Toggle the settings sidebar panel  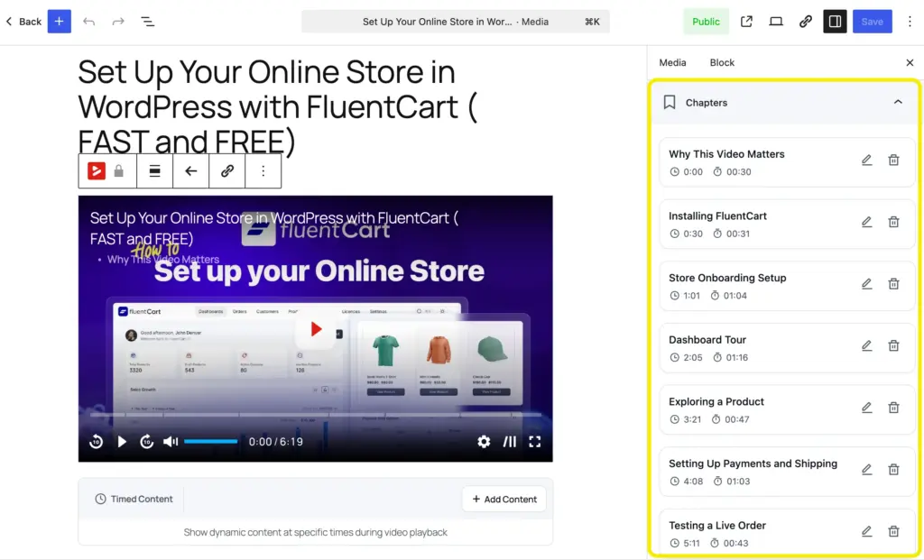pos(835,22)
